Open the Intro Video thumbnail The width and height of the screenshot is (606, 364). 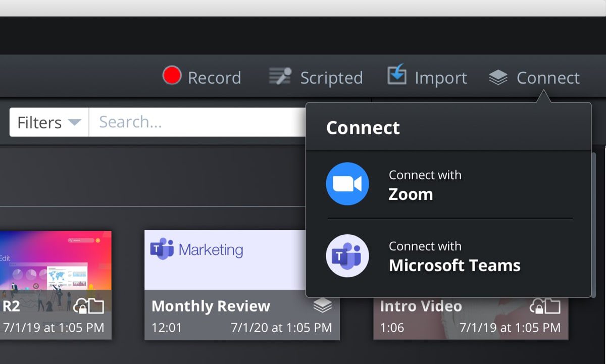point(471,318)
